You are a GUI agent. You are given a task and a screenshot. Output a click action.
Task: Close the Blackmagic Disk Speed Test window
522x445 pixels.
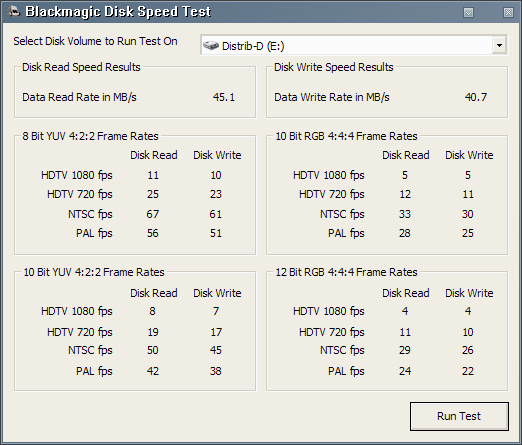point(508,12)
